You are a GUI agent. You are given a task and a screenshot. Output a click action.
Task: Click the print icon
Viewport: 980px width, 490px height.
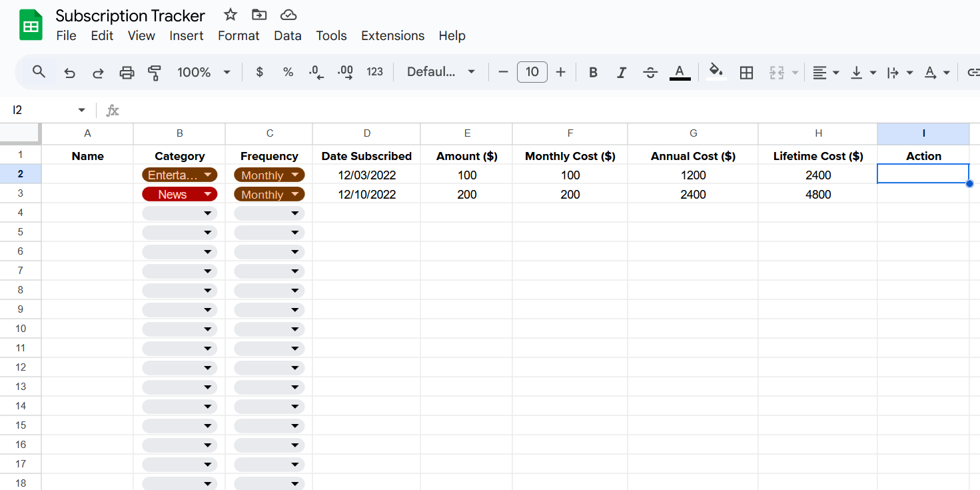coord(127,72)
